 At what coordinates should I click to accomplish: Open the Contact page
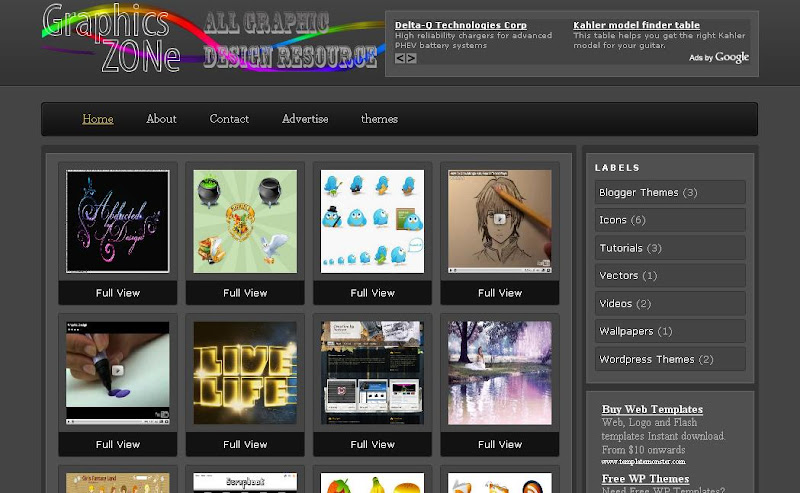[229, 119]
